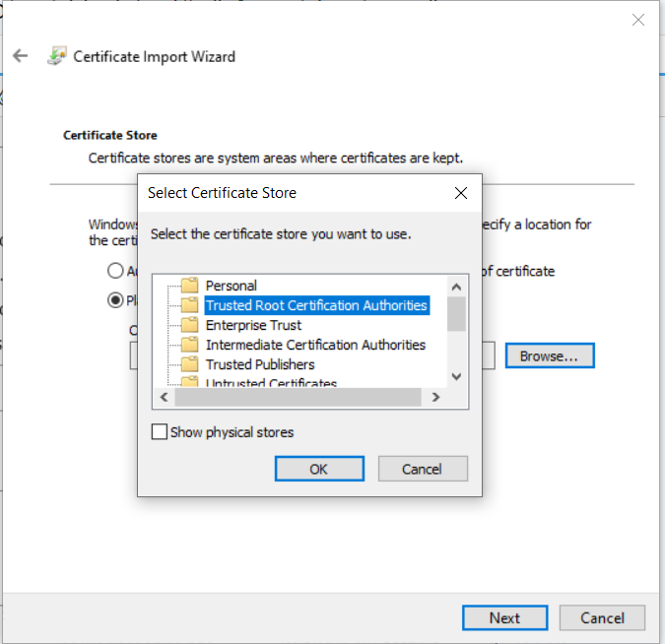Viewport: 665px width, 644px height.
Task: Click the horizontal scroll right arrow
Action: click(x=435, y=397)
